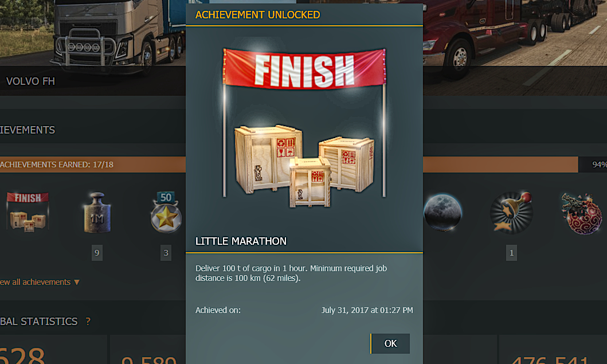The height and width of the screenshot is (364, 607).
Task: Click the Little Marathon achievement title
Action: 241,241
